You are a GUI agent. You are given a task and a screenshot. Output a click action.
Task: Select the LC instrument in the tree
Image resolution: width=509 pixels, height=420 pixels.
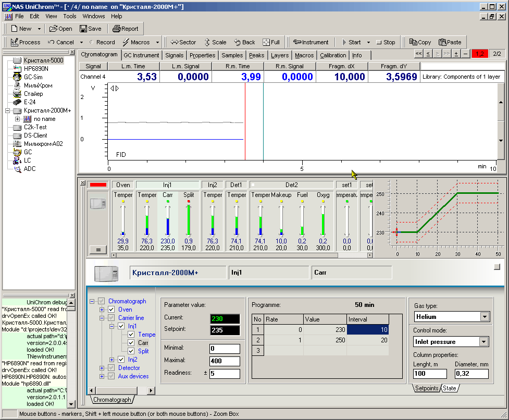click(x=27, y=160)
